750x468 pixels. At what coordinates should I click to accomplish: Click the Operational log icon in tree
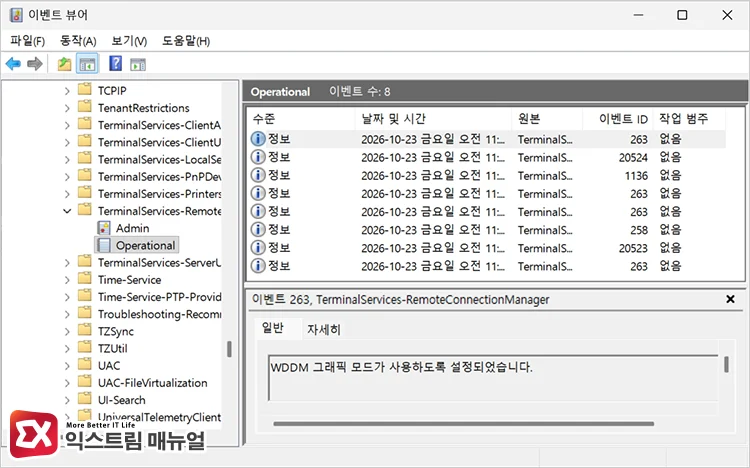coord(104,245)
